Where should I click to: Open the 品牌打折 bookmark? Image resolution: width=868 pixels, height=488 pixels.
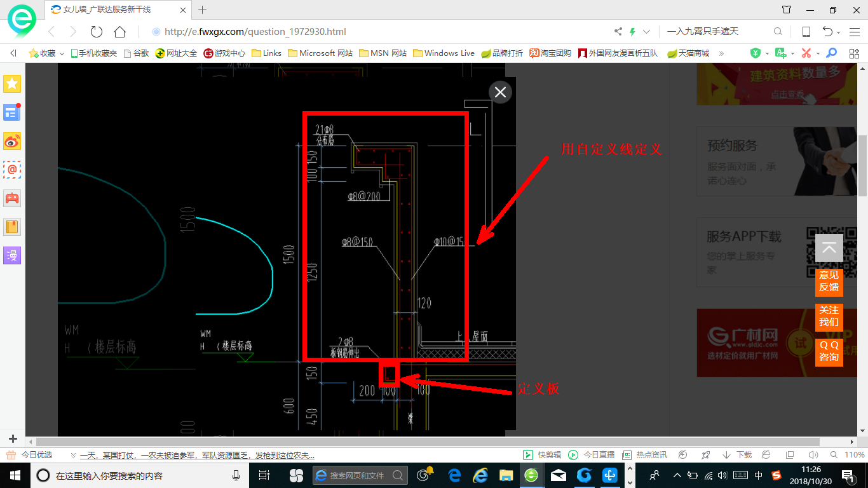(x=502, y=53)
